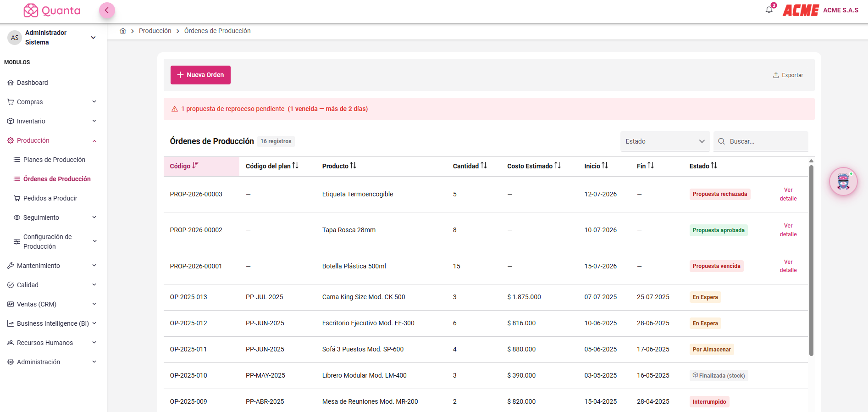Collapse the Producción module chevron

[x=94, y=141]
